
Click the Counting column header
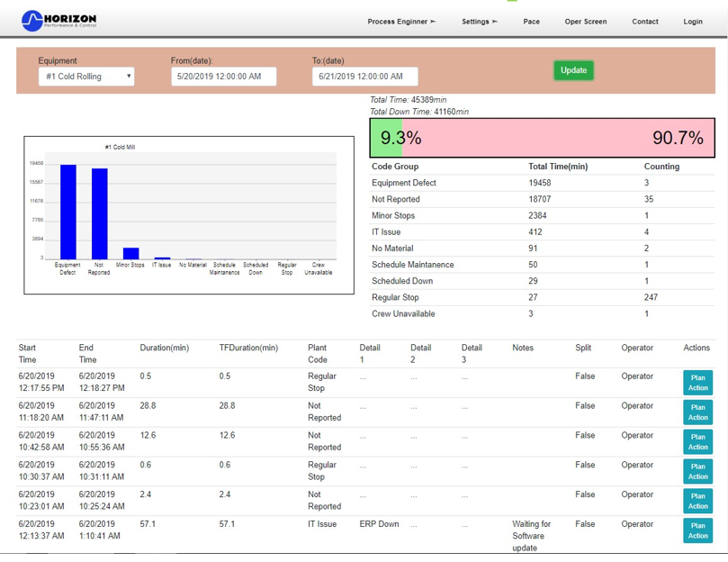[x=661, y=167]
